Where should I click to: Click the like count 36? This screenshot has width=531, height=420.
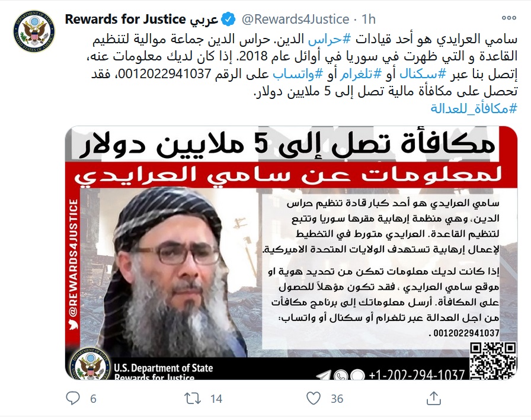coord(337,399)
